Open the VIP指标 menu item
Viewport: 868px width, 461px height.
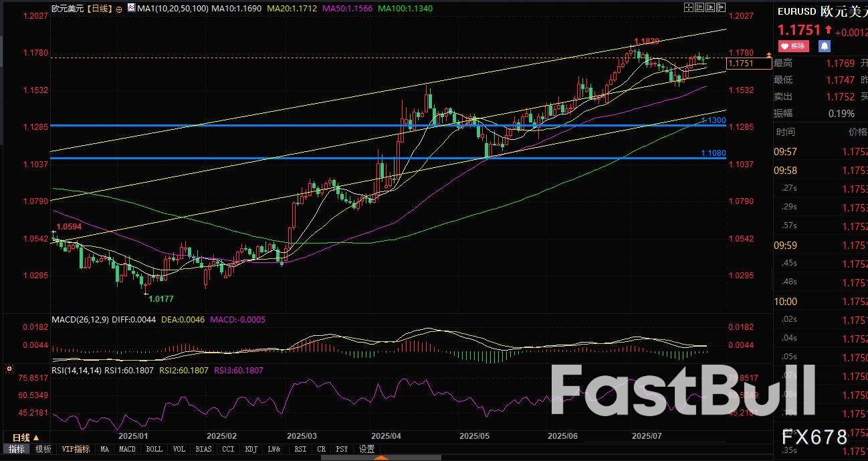point(76,449)
